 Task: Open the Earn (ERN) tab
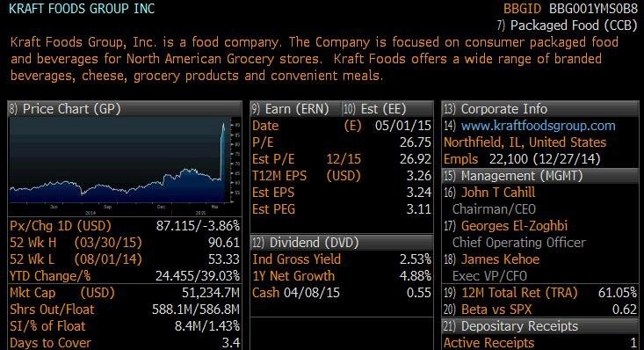click(296, 109)
